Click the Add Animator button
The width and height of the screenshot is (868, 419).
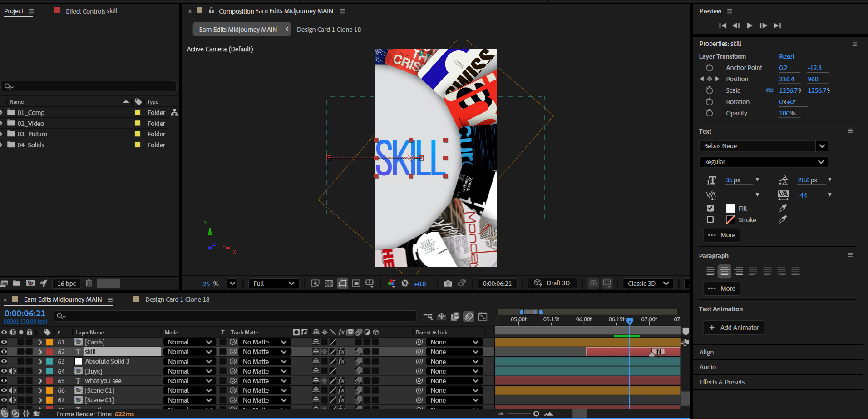tap(734, 328)
